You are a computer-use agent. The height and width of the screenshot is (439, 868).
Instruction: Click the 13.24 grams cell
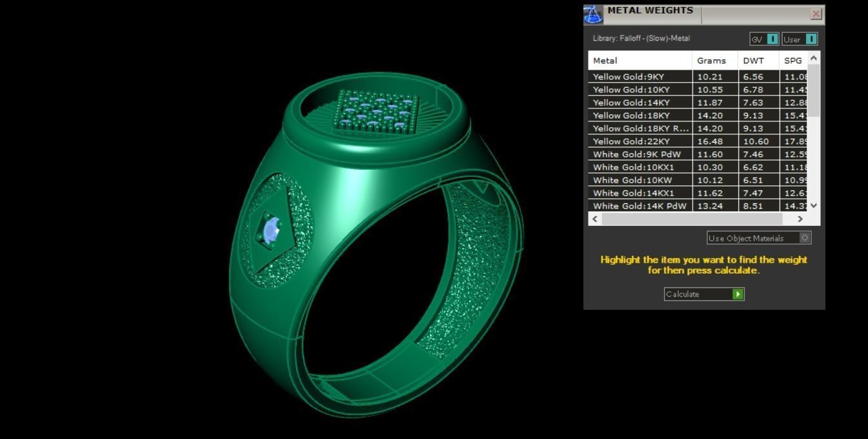(715, 206)
